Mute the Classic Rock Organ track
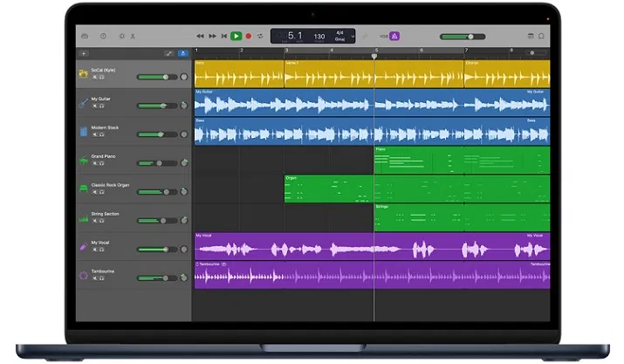Viewport: 624px width, 364px height. click(95, 192)
